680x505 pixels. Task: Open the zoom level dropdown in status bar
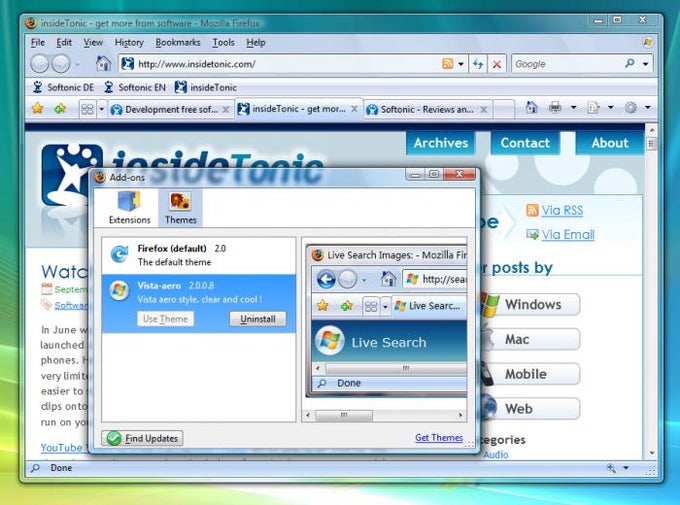coord(626,468)
